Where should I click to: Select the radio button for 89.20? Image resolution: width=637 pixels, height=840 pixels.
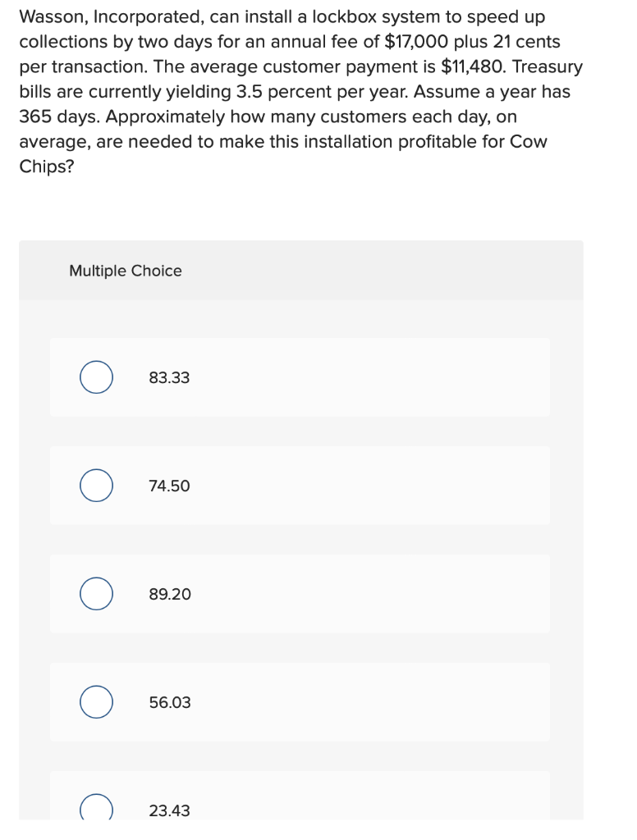click(95, 594)
